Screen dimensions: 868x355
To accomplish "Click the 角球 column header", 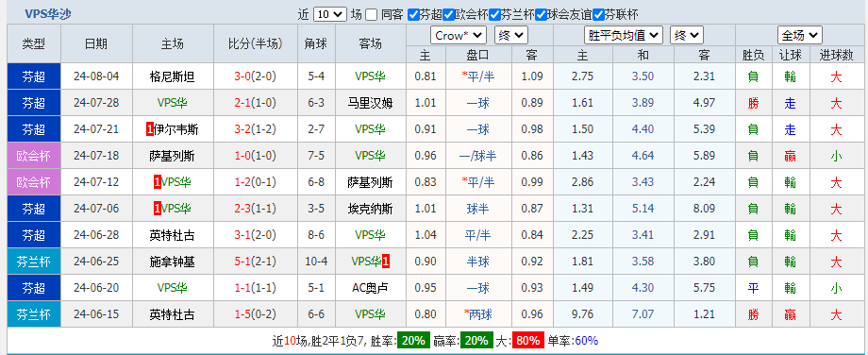I will click(x=316, y=43).
